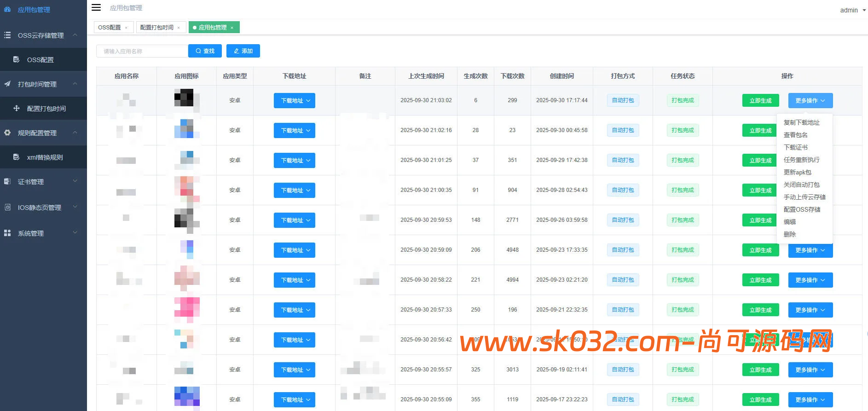Image resolution: width=868 pixels, height=411 pixels.
Task: Click the 证书管理 sidebar icon
Action: coord(7,181)
